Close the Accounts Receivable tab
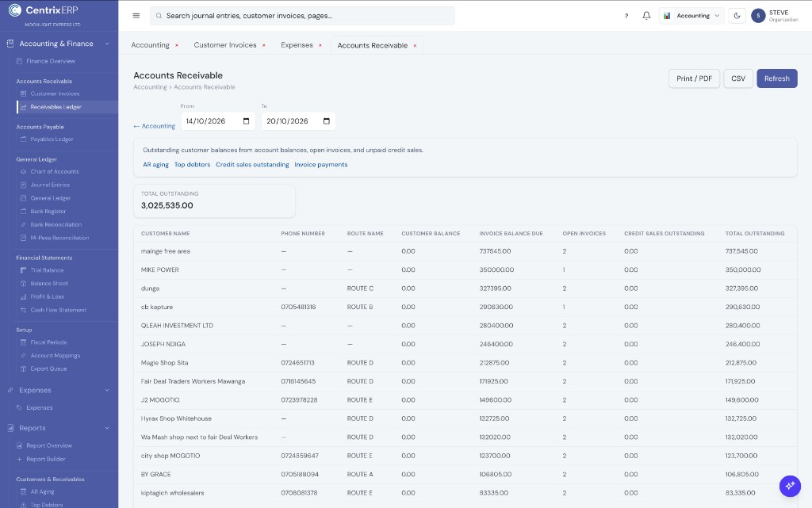Viewport: 812px width, 508px height. coord(416,45)
